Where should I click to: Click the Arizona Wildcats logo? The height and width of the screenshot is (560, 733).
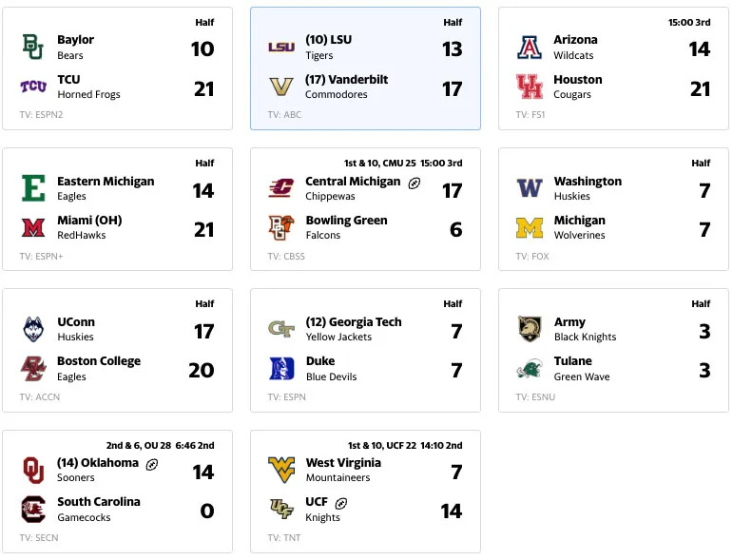[x=530, y=48]
